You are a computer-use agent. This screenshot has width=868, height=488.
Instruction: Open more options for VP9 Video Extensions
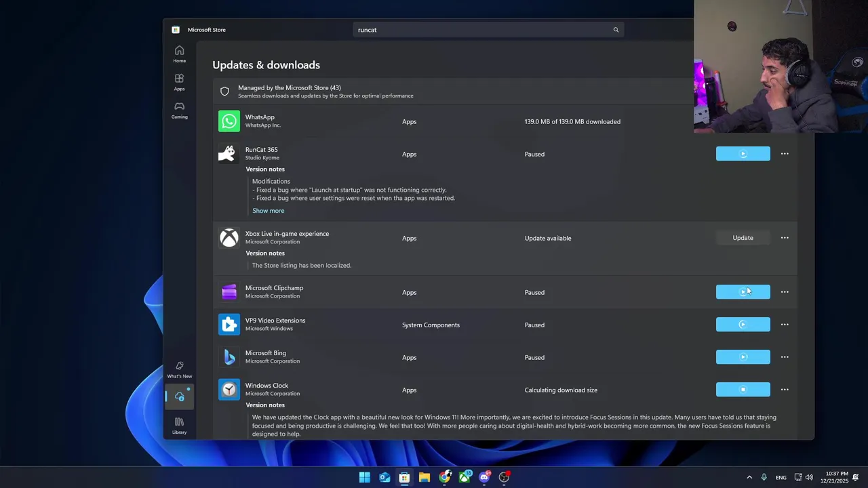tap(785, 325)
